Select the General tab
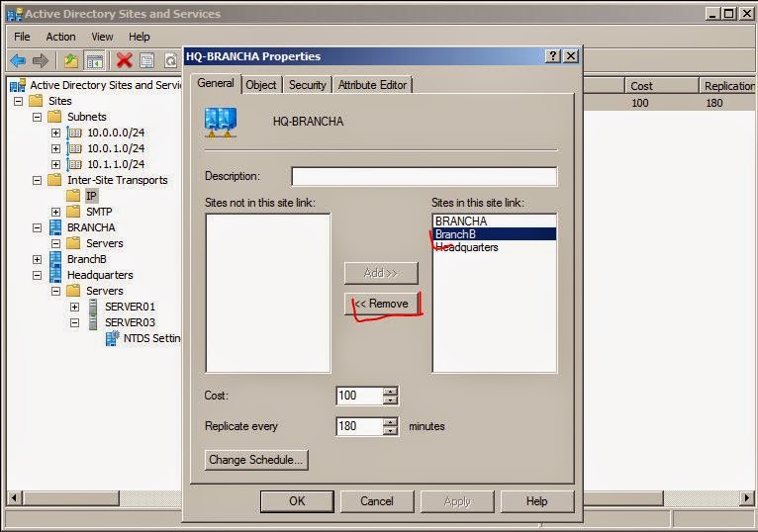 coord(216,84)
